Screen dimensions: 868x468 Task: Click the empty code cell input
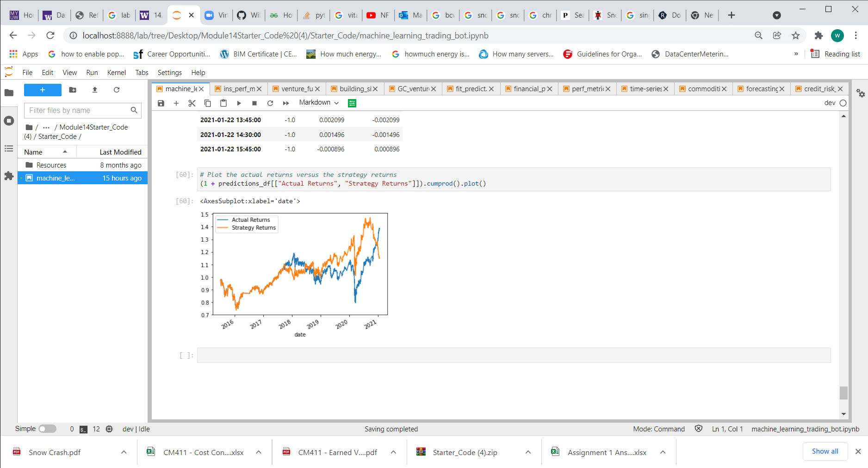(514, 356)
